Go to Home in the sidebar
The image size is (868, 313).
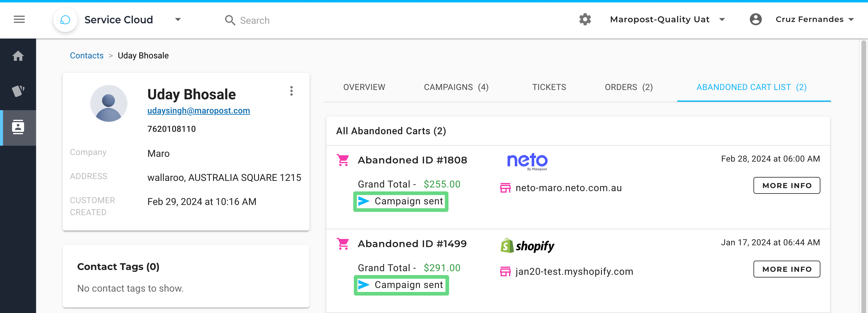(x=18, y=56)
